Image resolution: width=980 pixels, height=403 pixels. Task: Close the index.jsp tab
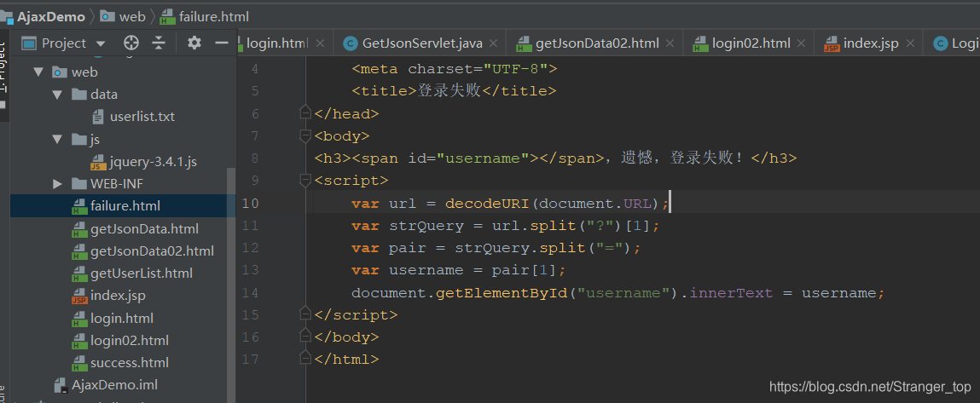coord(910,43)
